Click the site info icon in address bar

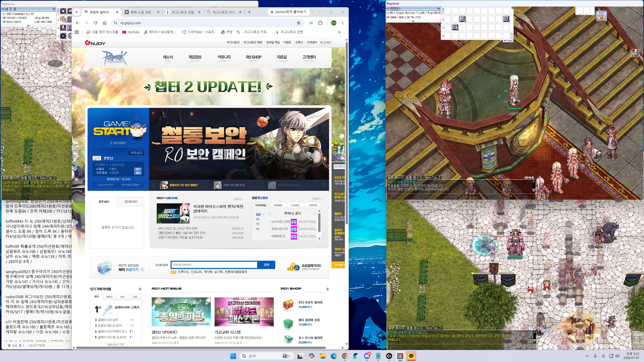[115, 23]
